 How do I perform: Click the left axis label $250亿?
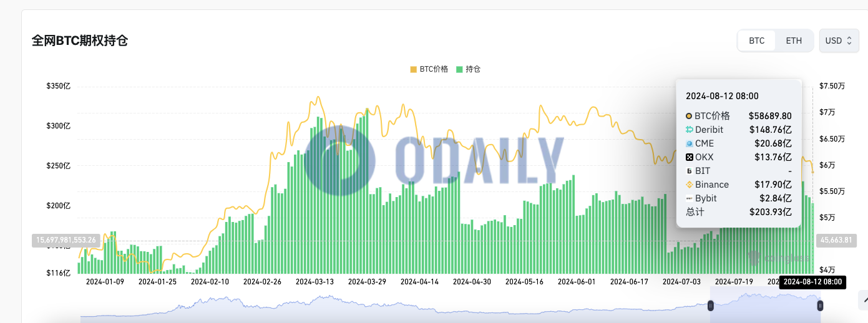tap(58, 166)
